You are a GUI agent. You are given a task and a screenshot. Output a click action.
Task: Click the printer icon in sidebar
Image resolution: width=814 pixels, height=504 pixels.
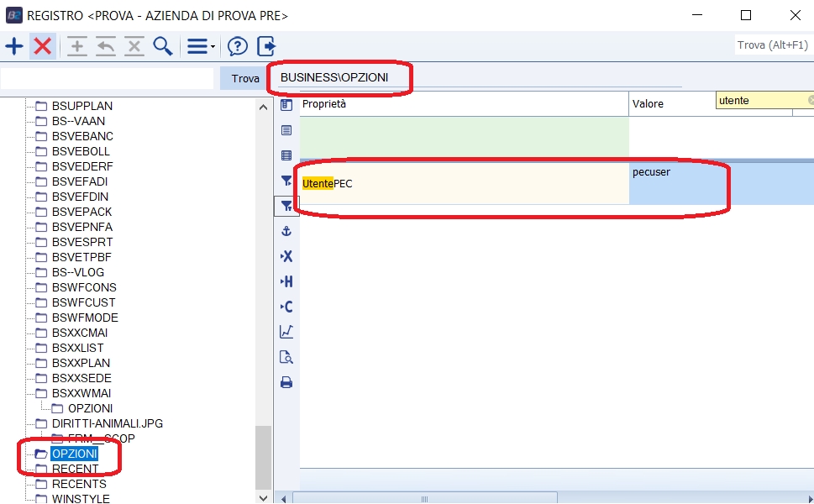[286, 382]
